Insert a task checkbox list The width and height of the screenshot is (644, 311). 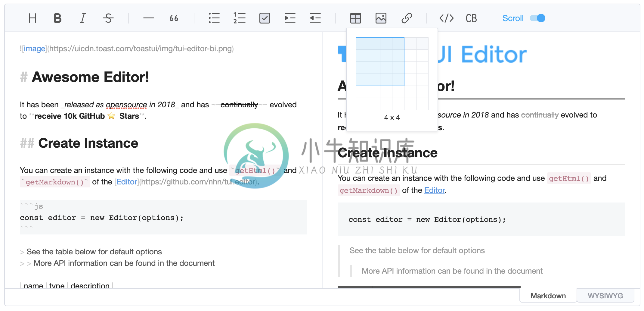265,18
